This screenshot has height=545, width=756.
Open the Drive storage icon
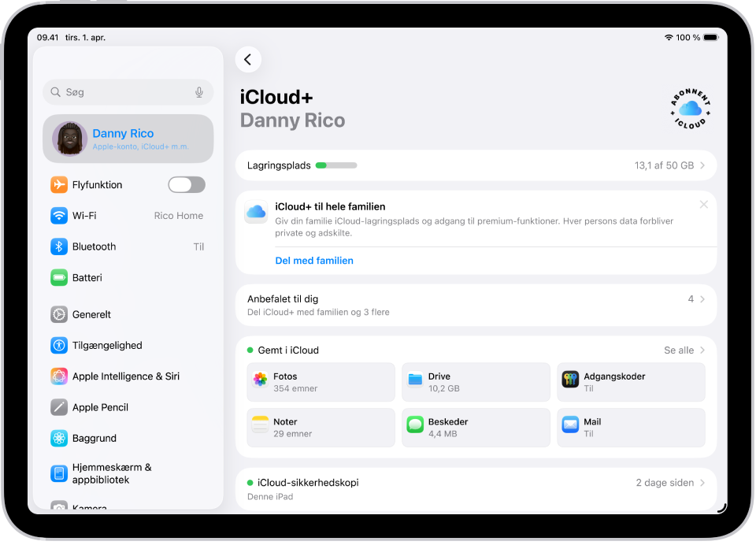click(x=415, y=379)
